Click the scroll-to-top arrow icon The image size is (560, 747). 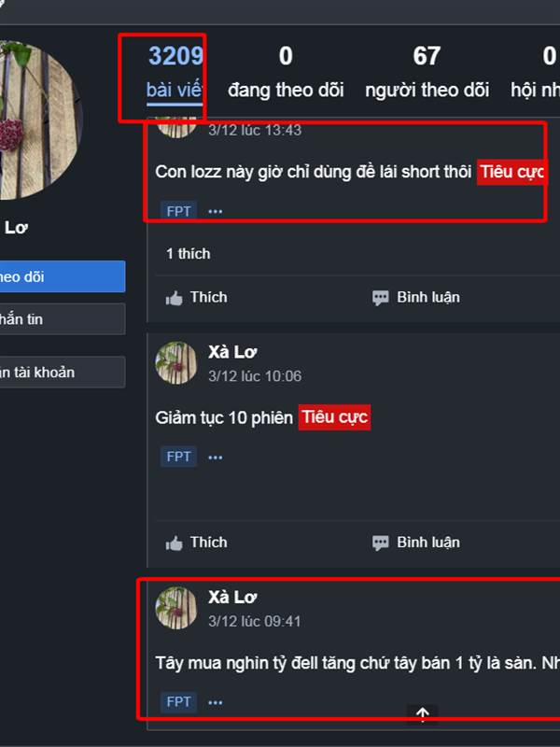423,713
